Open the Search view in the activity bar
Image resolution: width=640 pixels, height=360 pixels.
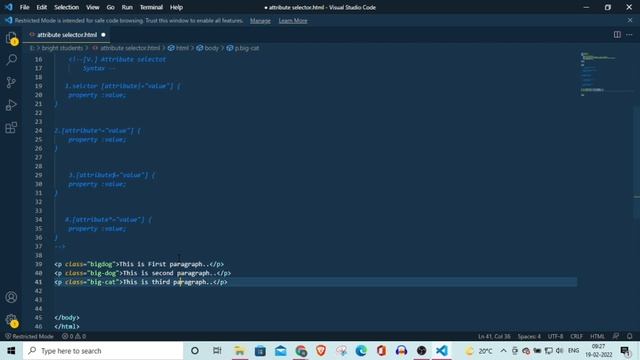click(11, 60)
